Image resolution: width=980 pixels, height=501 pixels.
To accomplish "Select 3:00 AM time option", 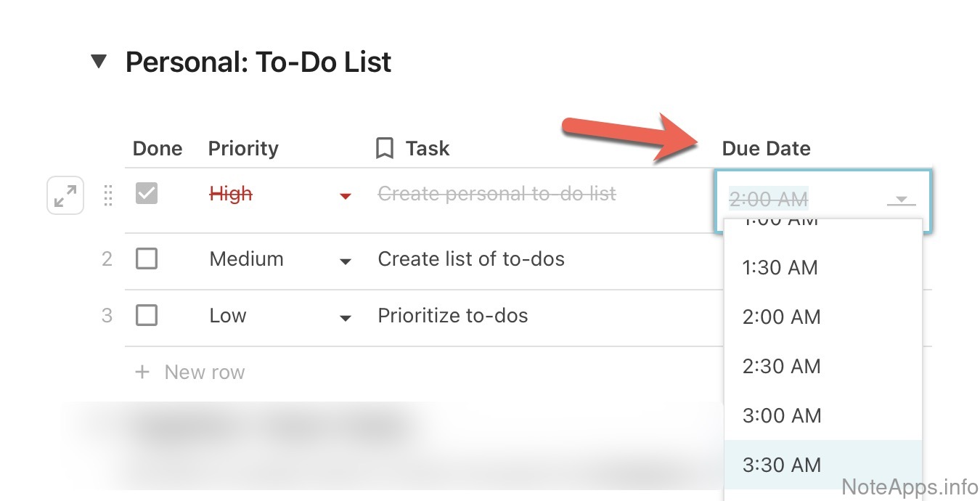I will coord(781,416).
